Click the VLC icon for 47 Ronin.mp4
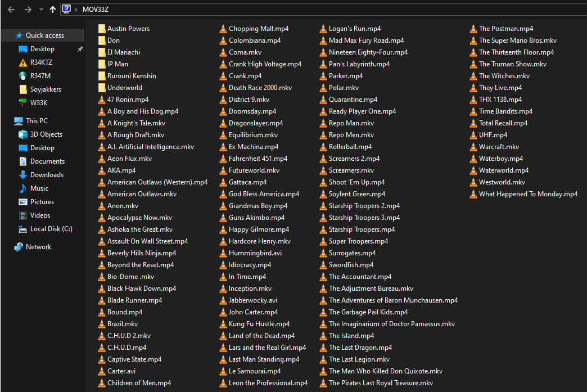 (101, 99)
